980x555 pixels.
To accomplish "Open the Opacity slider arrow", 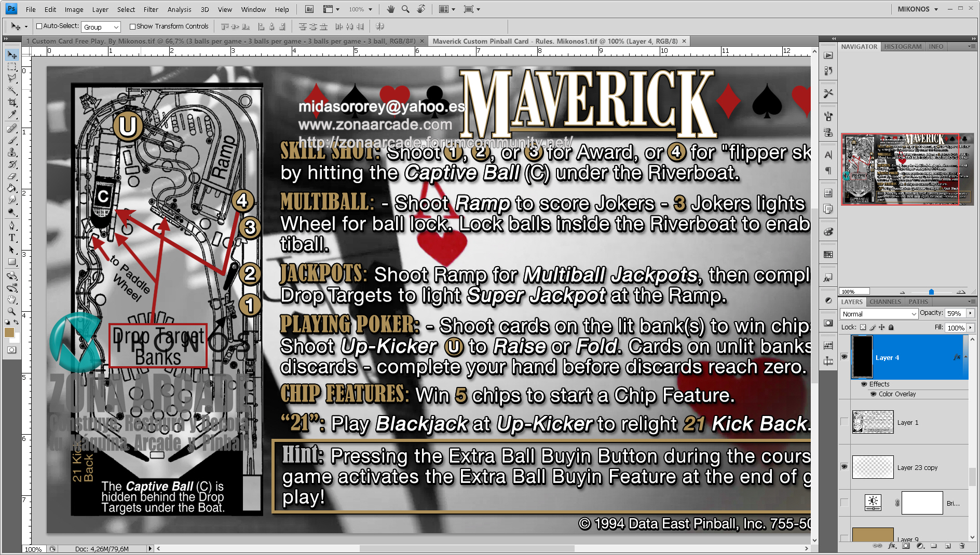I will [x=970, y=313].
